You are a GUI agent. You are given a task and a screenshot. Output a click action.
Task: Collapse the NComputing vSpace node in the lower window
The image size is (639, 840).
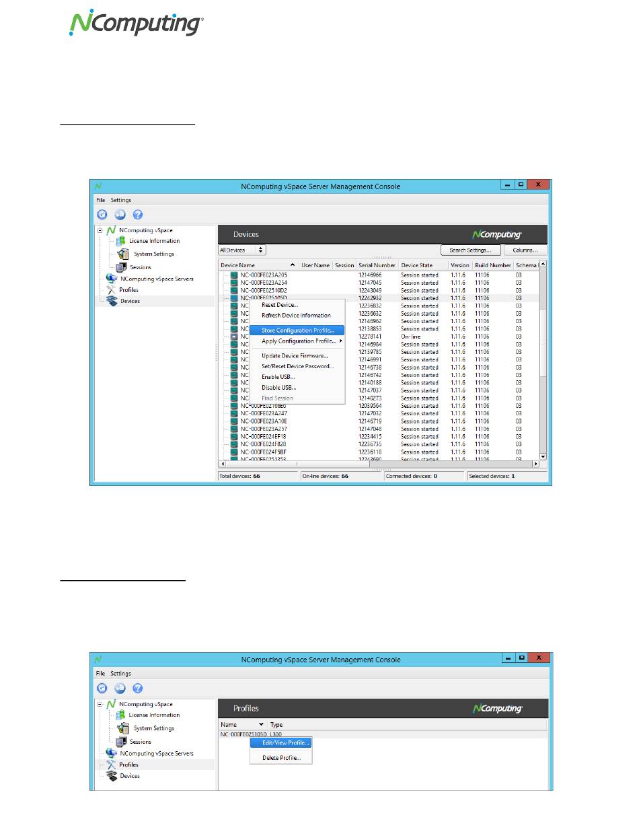100,704
